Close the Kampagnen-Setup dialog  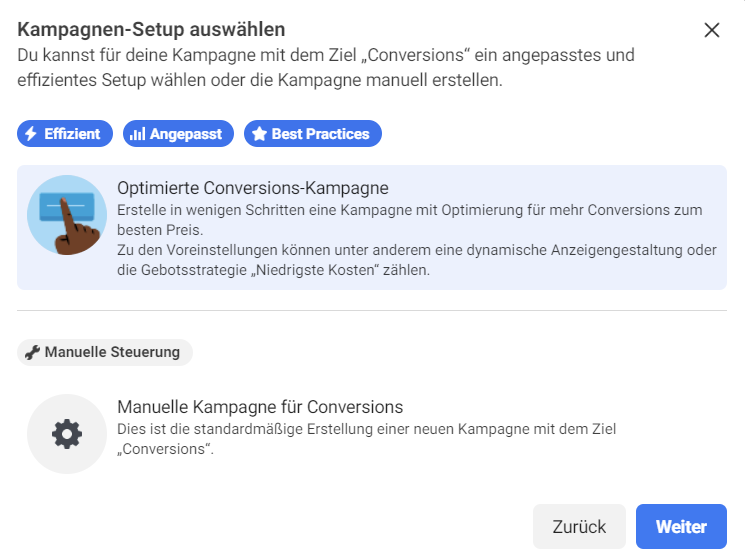tap(711, 30)
